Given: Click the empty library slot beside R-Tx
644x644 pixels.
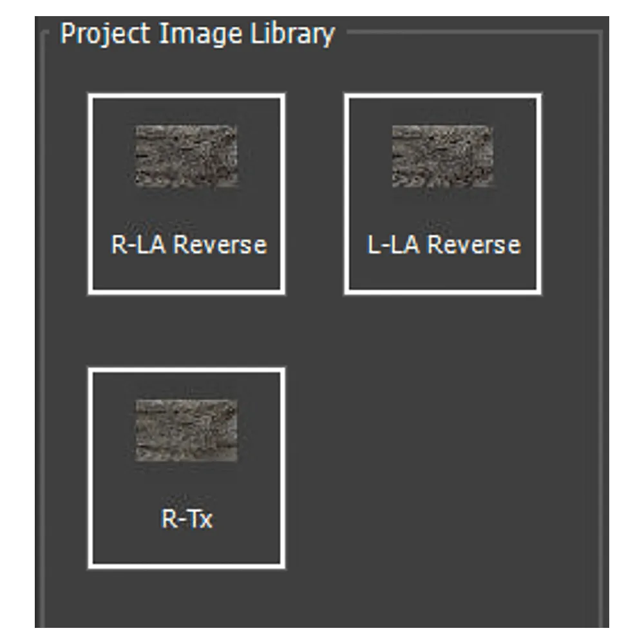Looking at the screenshot, I should click(x=442, y=468).
